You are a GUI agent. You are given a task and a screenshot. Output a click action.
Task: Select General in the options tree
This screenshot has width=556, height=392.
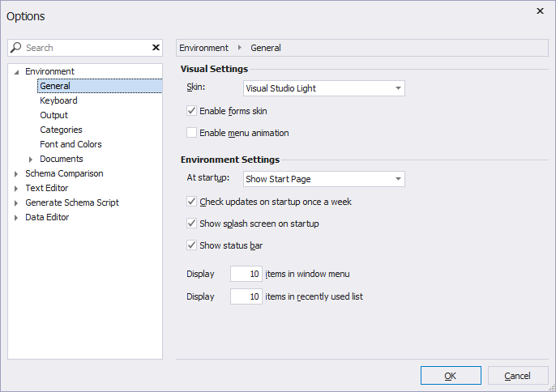100,86
